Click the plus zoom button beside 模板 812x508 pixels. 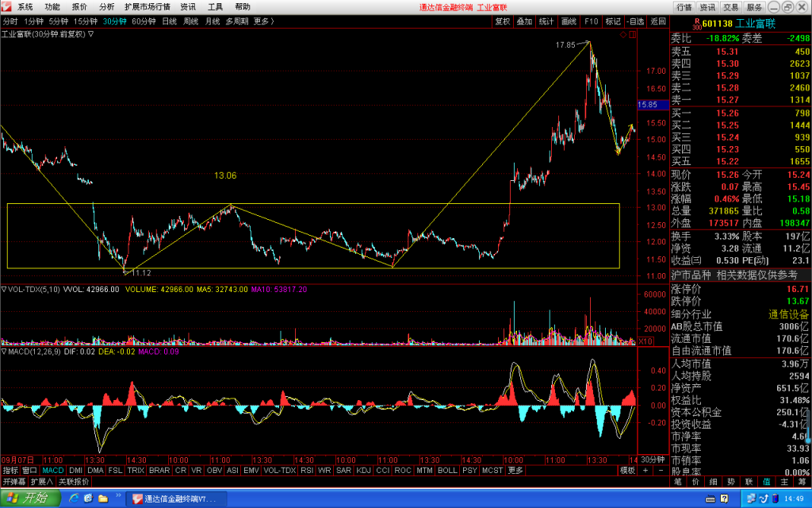[645, 470]
